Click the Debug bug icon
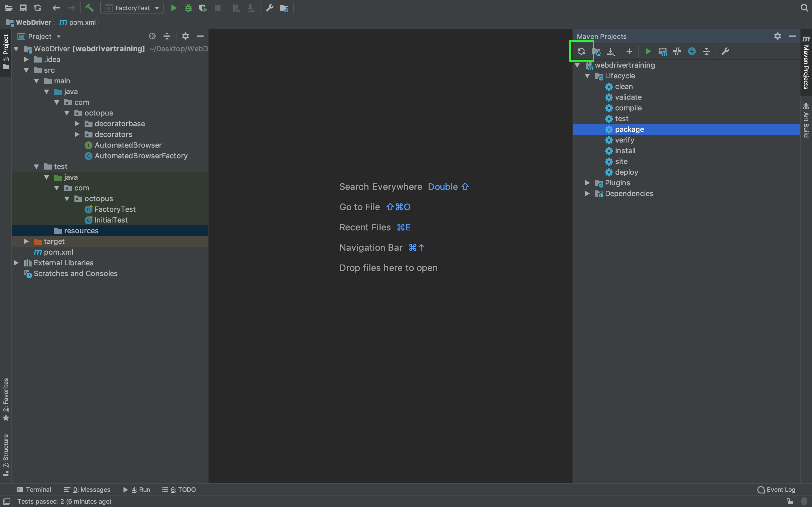This screenshot has width=812, height=507. point(188,8)
